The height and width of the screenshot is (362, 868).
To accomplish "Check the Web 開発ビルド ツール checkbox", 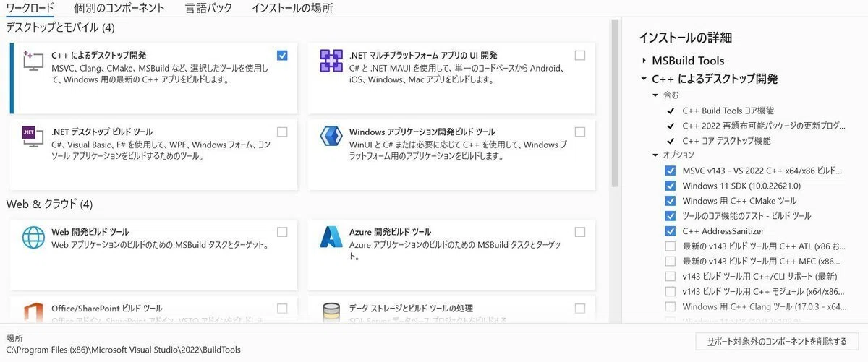I will coord(282,232).
